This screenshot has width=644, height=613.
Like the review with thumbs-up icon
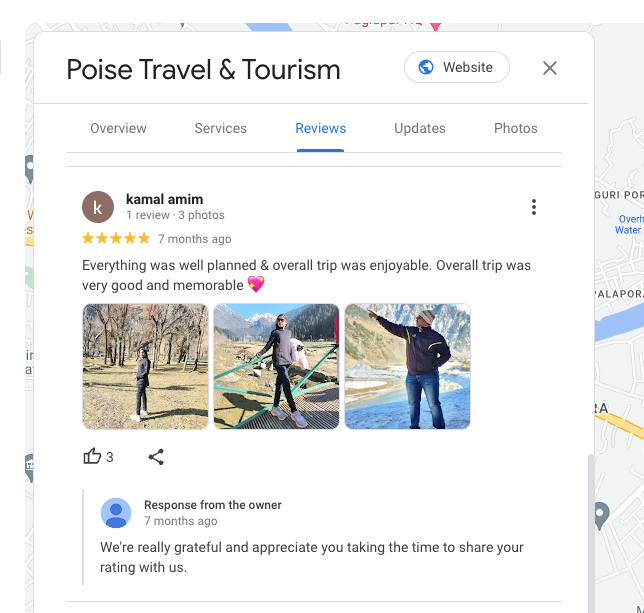point(92,457)
